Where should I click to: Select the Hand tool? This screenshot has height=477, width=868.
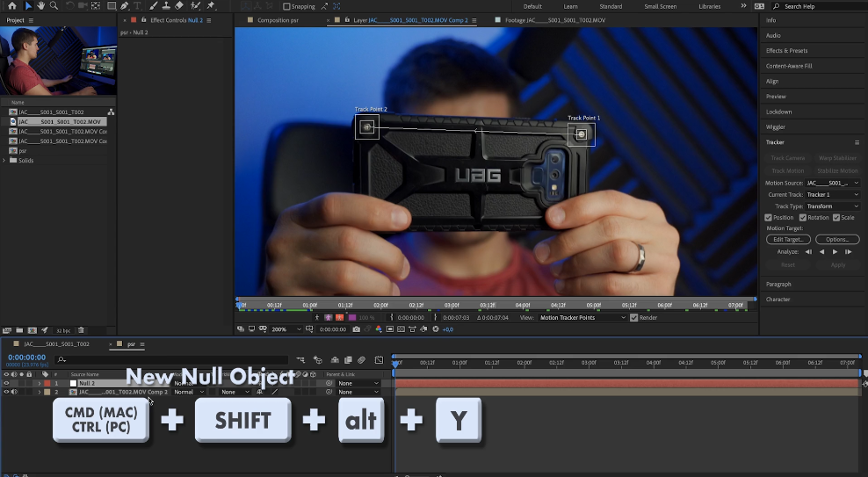click(x=41, y=5)
